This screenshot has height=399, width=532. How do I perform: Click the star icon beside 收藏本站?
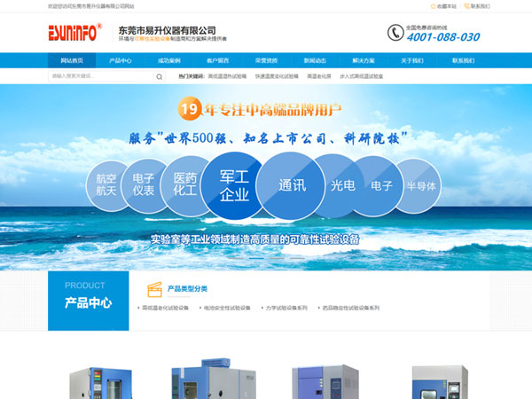[x=433, y=6]
